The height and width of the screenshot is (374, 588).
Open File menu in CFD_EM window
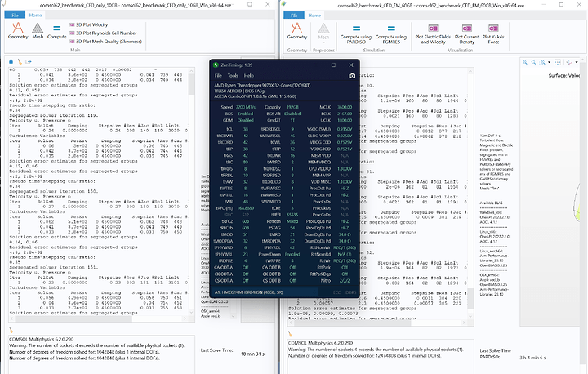[x=294, y=16]
